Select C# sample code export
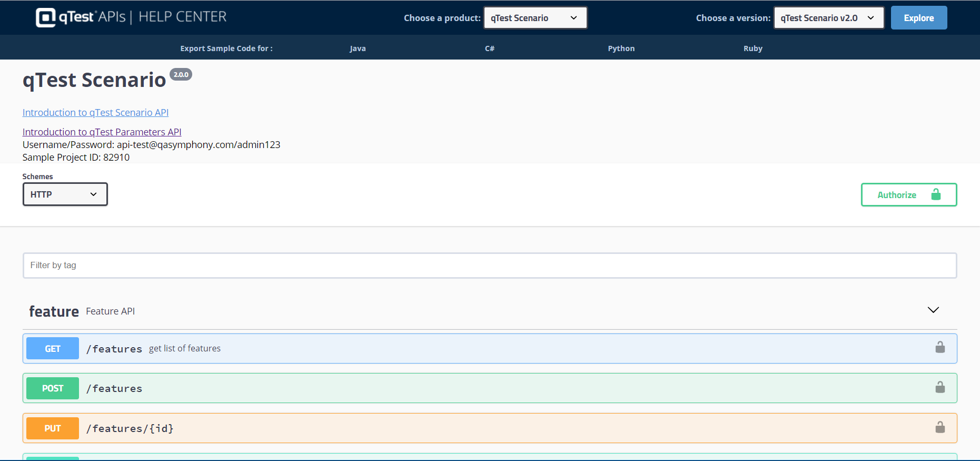 coord(490,48)
